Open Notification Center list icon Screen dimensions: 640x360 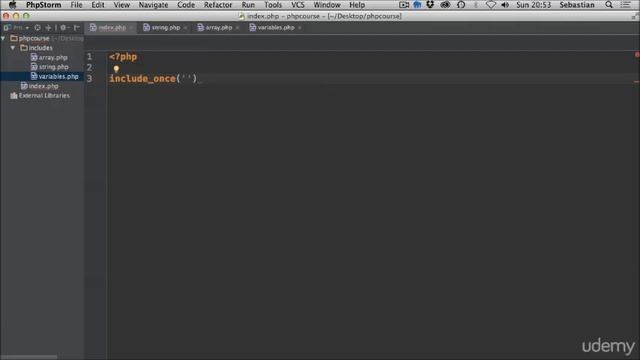[625, 5]
